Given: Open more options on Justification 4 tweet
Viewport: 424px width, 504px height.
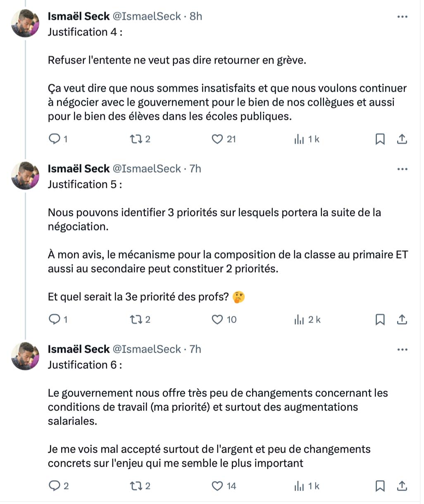Looking at the screenshot, I should (x=402, y=17).
